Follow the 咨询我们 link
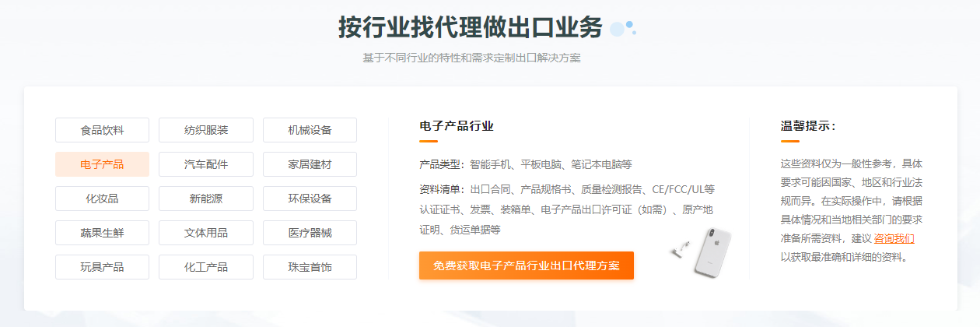980x327 pixels. coord(894,239)
